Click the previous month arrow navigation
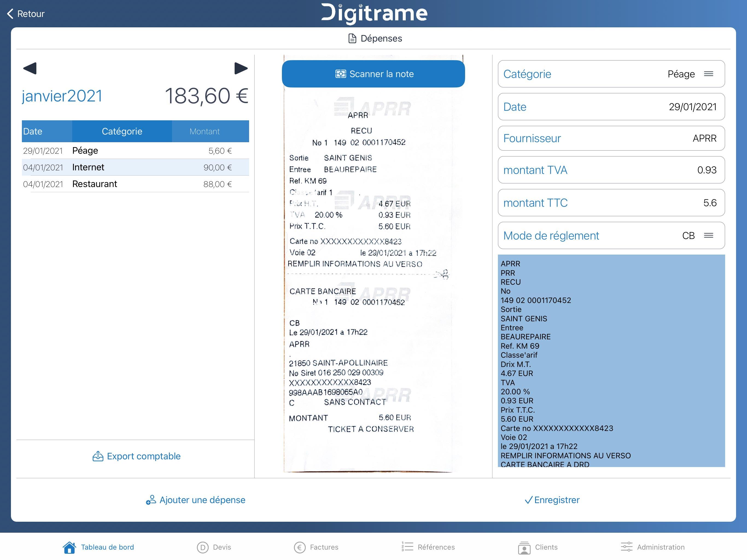This screenshot has width=747, height=560. pos(30,68)
